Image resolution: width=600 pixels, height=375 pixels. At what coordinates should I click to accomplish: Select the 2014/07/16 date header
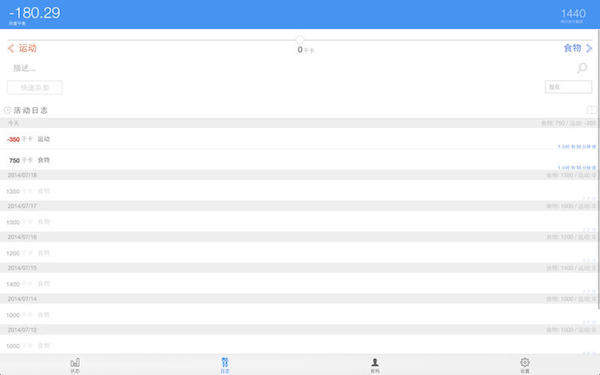[x=300, y=237]
